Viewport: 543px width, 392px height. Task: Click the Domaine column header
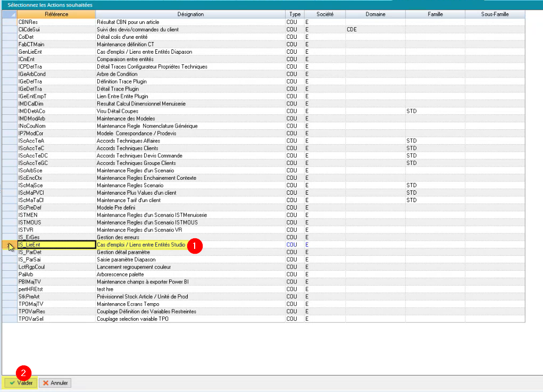tap(375, 14)
